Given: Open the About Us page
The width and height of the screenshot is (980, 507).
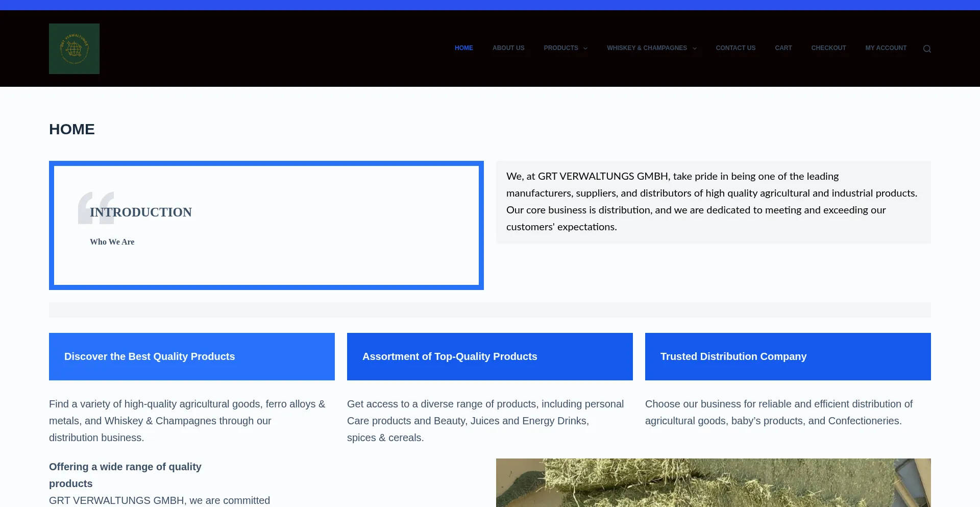Looking at the screenshot, I should tap(508, 48).
